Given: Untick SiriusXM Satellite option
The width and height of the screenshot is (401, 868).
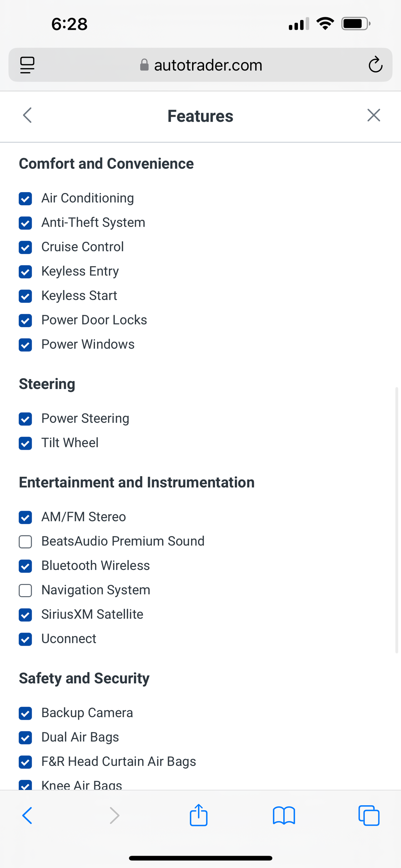Looking at the screenshot, I should click(25, 615).
